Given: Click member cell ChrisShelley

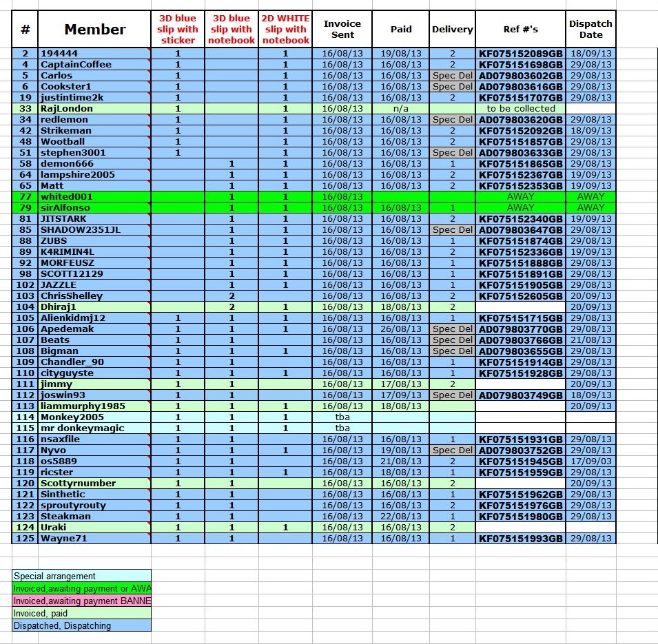Looking at the screenshot, I should (94, 296).
